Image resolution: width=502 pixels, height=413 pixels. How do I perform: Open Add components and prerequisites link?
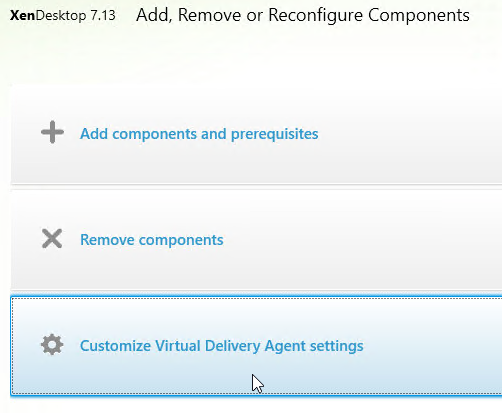(x=199, y=134)
